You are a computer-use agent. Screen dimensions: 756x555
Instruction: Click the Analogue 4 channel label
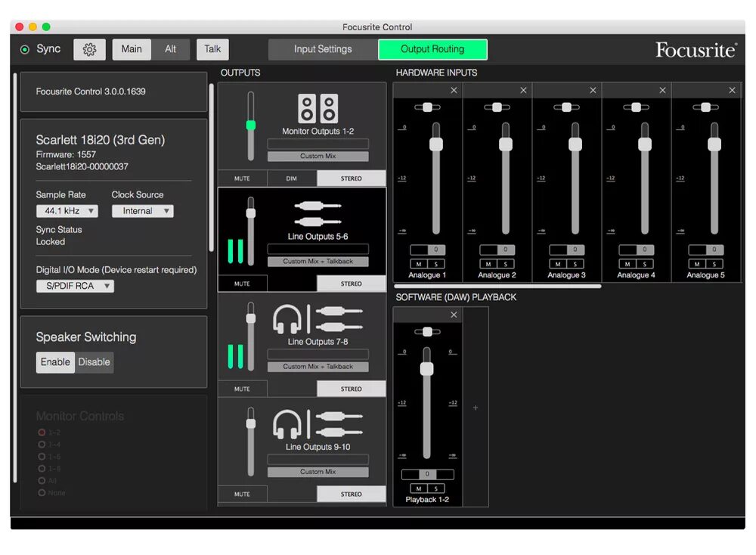tap(636, 274)
